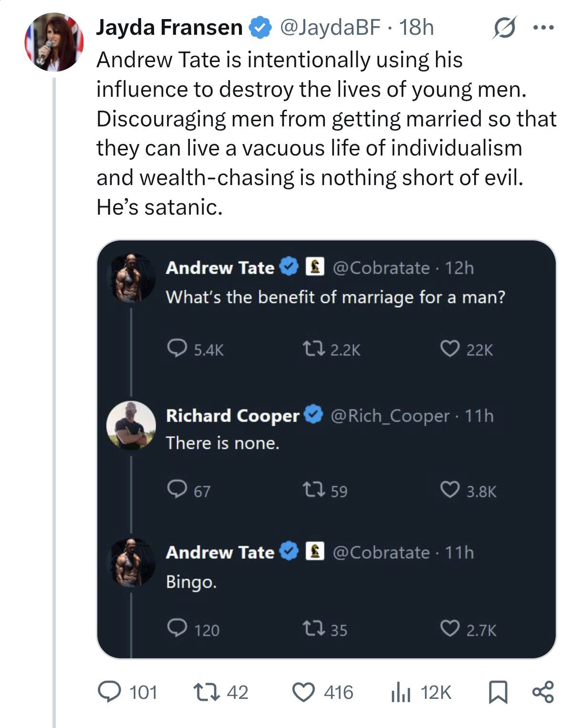Click the heart icon showing 22K likes
The image size is (582, 728).
(450, 349)
